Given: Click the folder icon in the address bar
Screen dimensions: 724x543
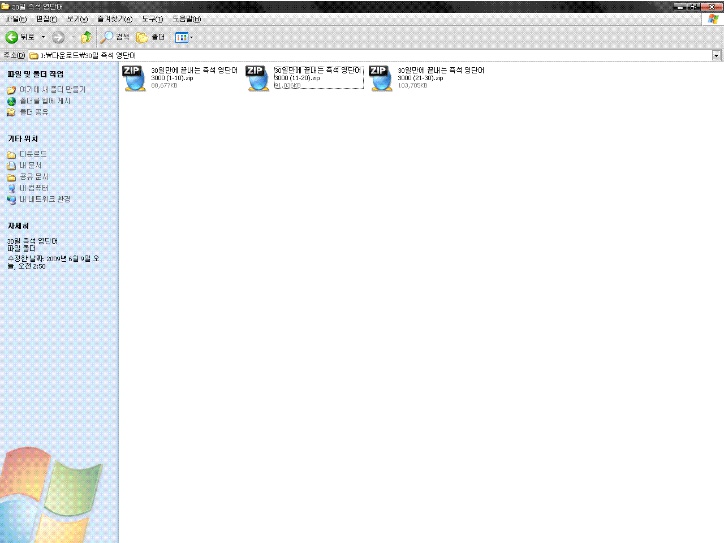Looking at the screenshot, I should [34, 55].
